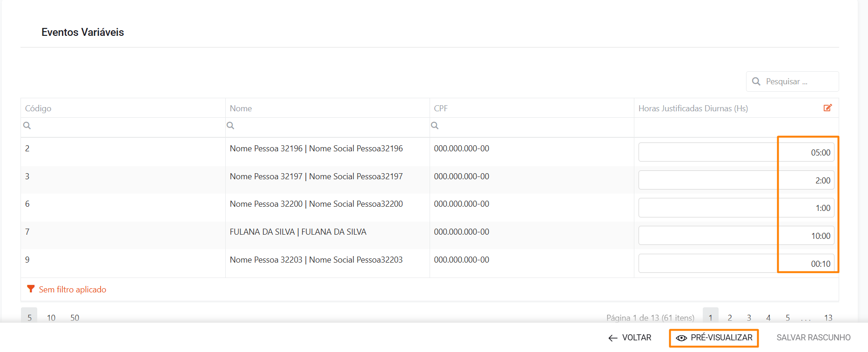Screen dimensions: 868x352
Task: Go to page 4 in pagination
Action: click(x=768, y=318)
